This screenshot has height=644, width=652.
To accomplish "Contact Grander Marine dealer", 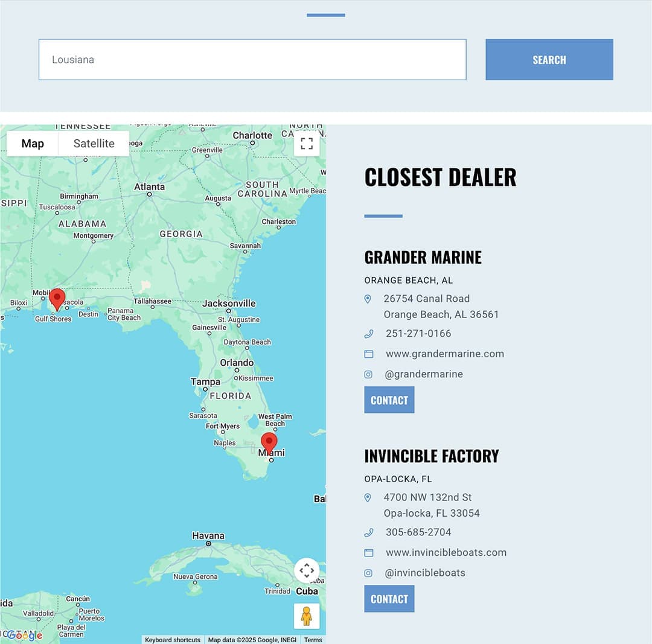I will (389, 400).
